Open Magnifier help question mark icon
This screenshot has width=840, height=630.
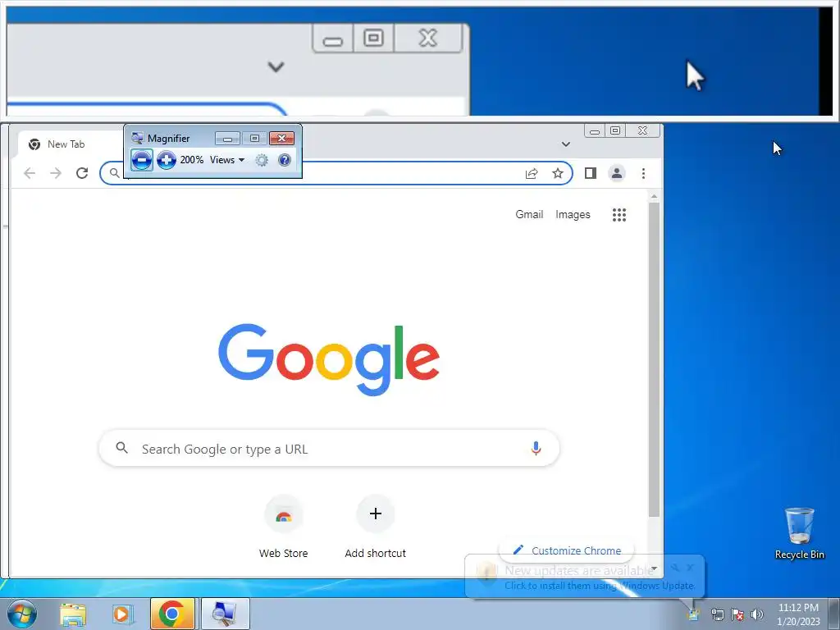tap(285, 160)
